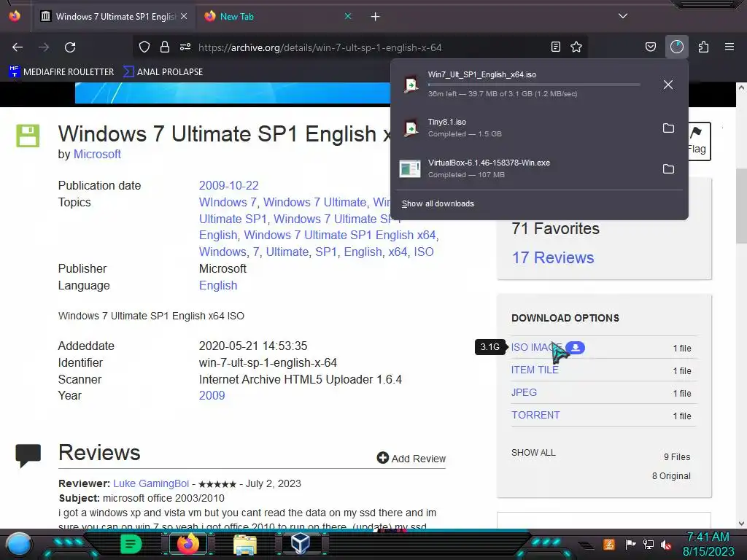747x560 pixels.
Task: Click SHOW ALL files link
Action: click(533, 453)
